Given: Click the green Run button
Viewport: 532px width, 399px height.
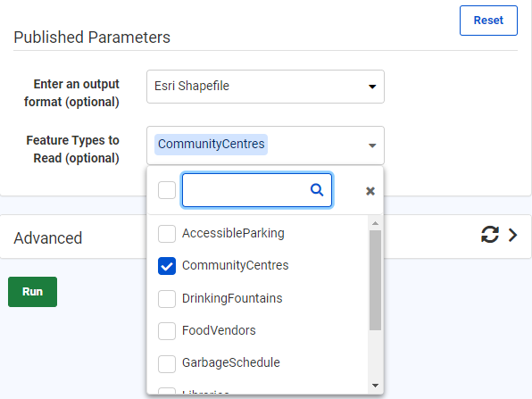Looking at the screenshot, I should (32, 292).
